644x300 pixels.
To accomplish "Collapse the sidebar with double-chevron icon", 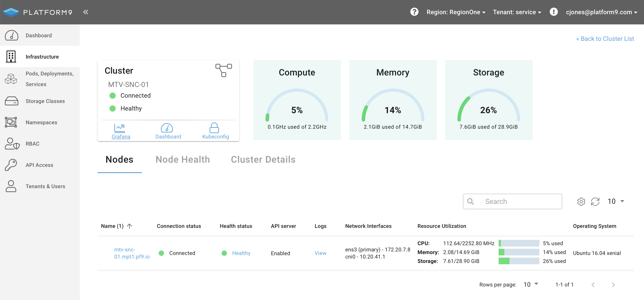I will (86, 12).
